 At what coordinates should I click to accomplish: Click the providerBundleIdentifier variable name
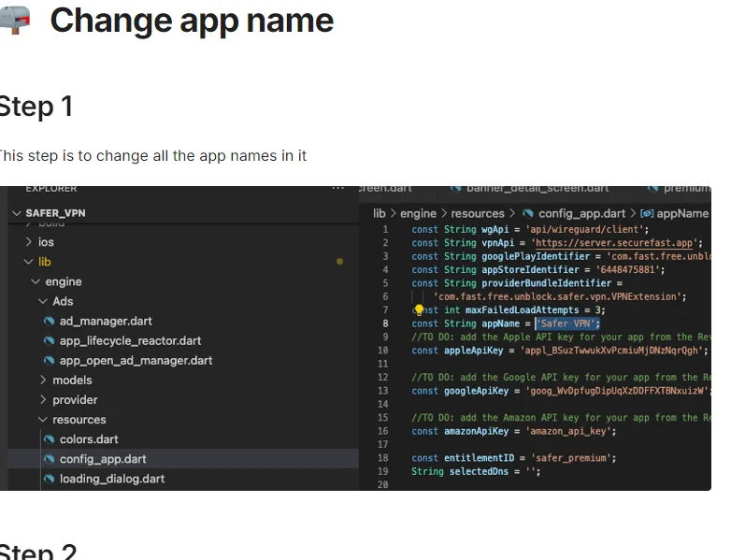547,283
